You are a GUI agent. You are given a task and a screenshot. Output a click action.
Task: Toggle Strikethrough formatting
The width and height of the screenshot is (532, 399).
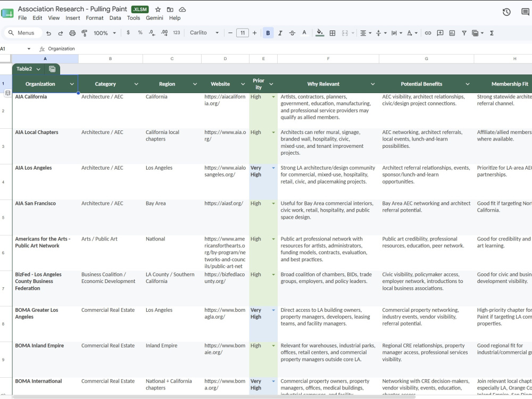click(292, 33)
